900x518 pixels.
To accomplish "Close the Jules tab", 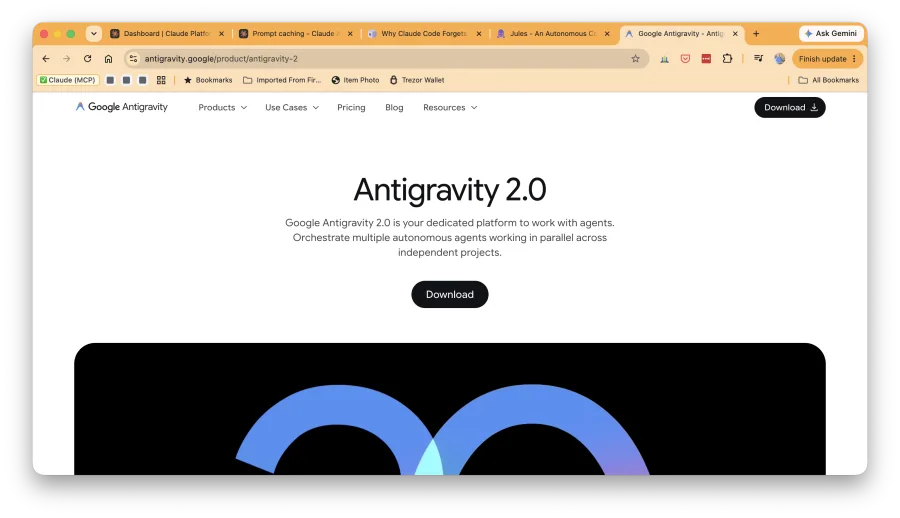I will (607, 34).
